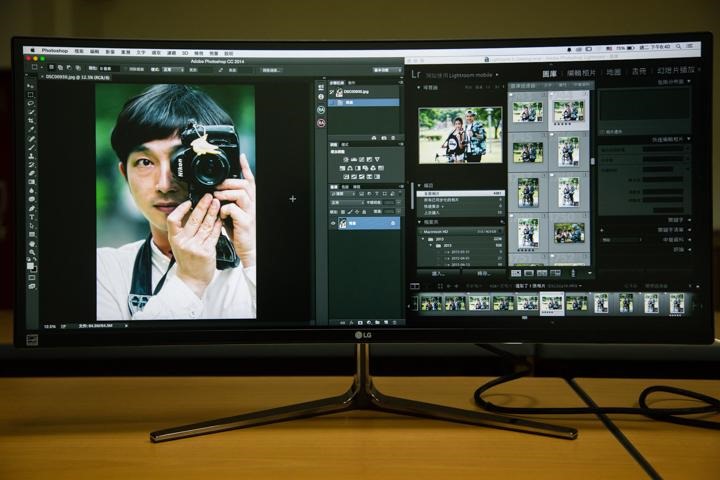Select the Hand tool

(32, 243)
